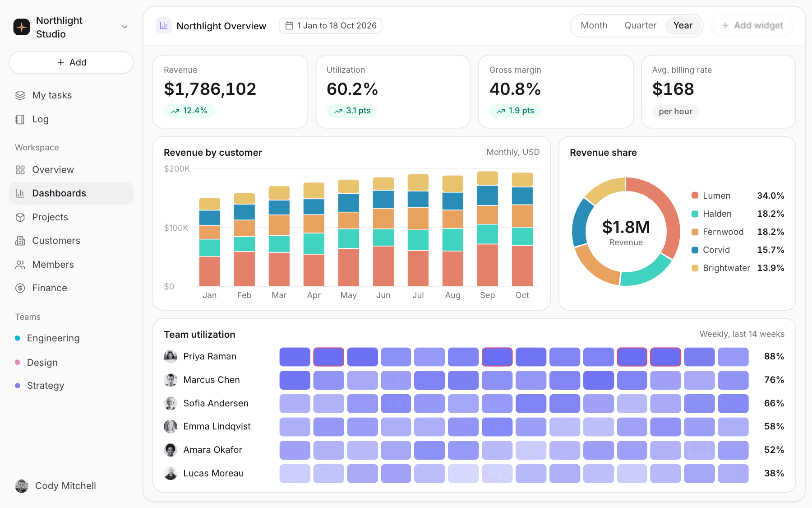
Task: Click the $1.8M Revenue donut center
Action: point(626,232)
